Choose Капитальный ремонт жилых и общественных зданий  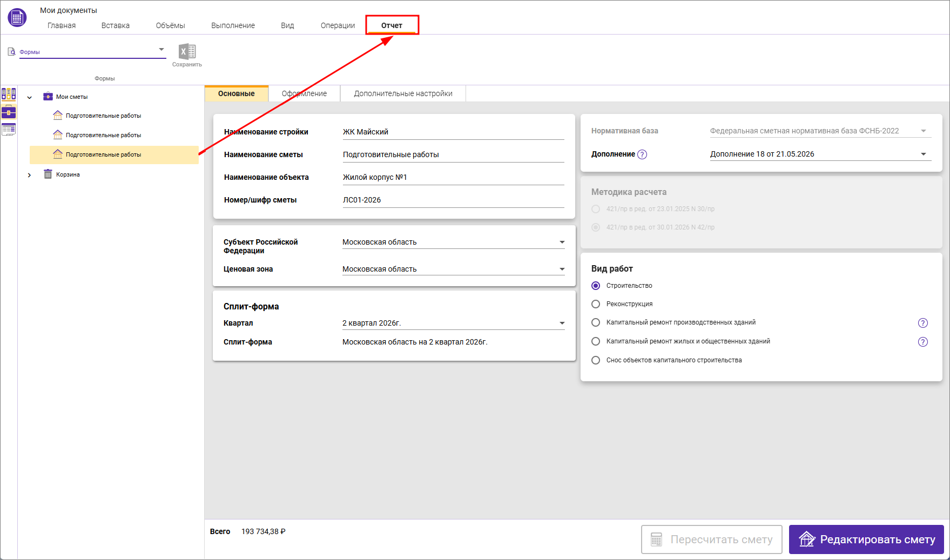(596, 341)
